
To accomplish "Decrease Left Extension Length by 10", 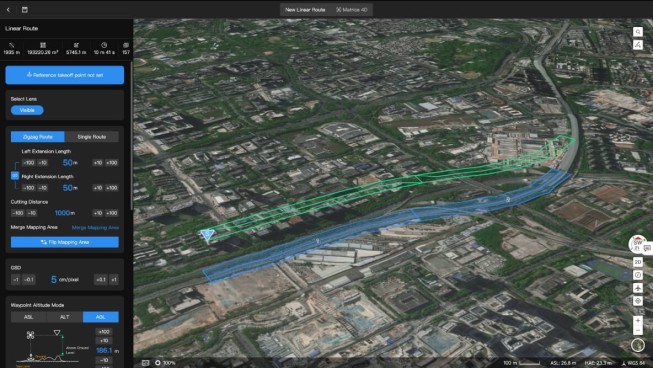I will [42, 163].
